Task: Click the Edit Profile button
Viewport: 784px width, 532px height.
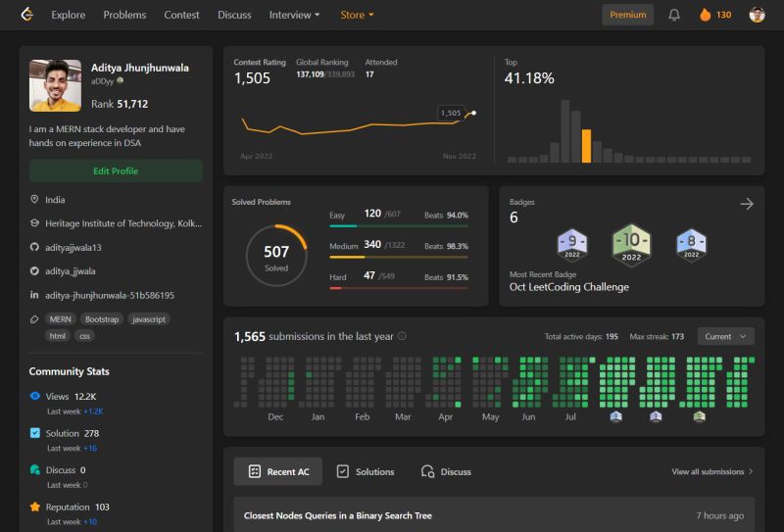Action: click(116, 171)
